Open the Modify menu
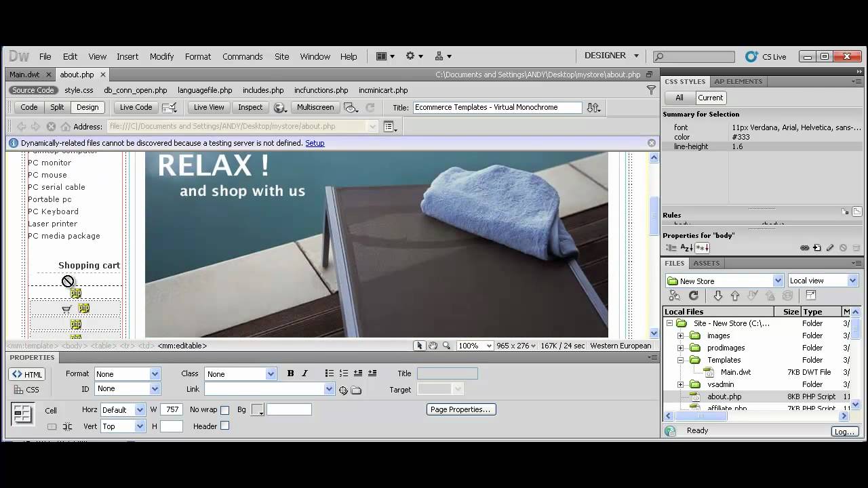This screenshot has width=868, height=488. pyautogui.click(x=161, y=57)
